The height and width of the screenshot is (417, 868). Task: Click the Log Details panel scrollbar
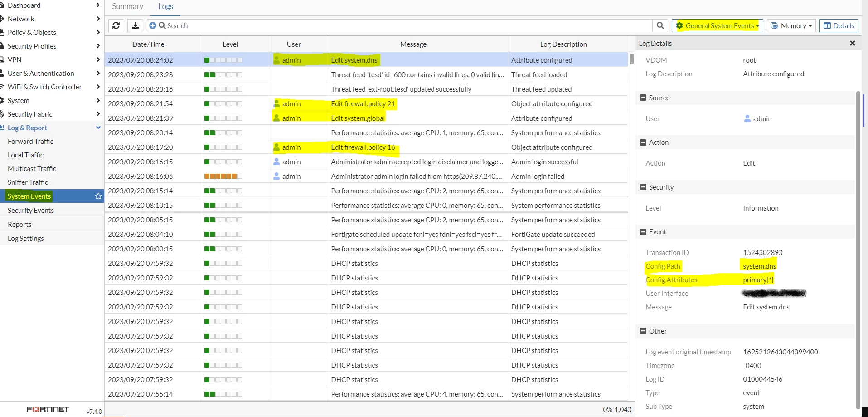click(x=858, y=250)
